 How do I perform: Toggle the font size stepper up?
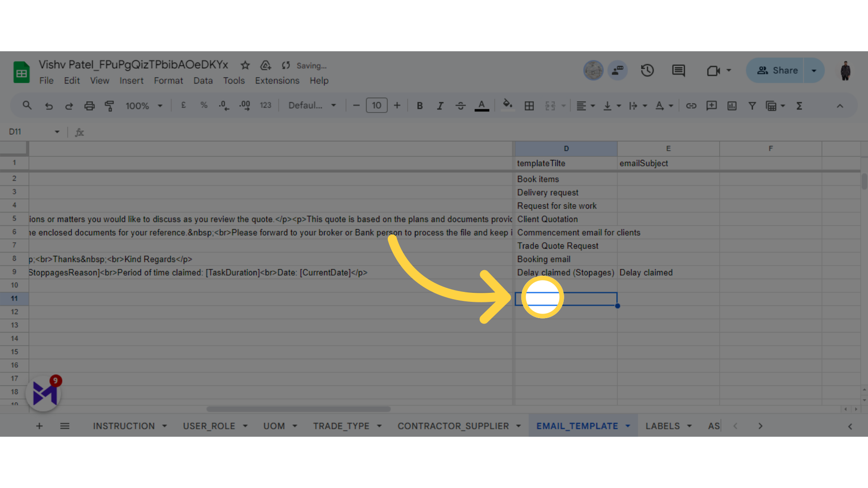click(x=397, y=106)
